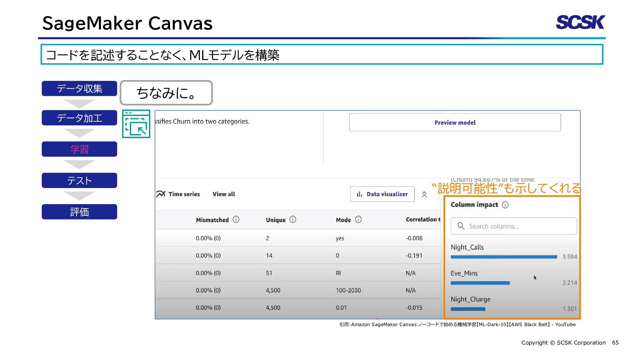Image resolution: width=644 pixels, height=362 pixels.
Task: Click the SCSK logo
Action: coord(581,22)
